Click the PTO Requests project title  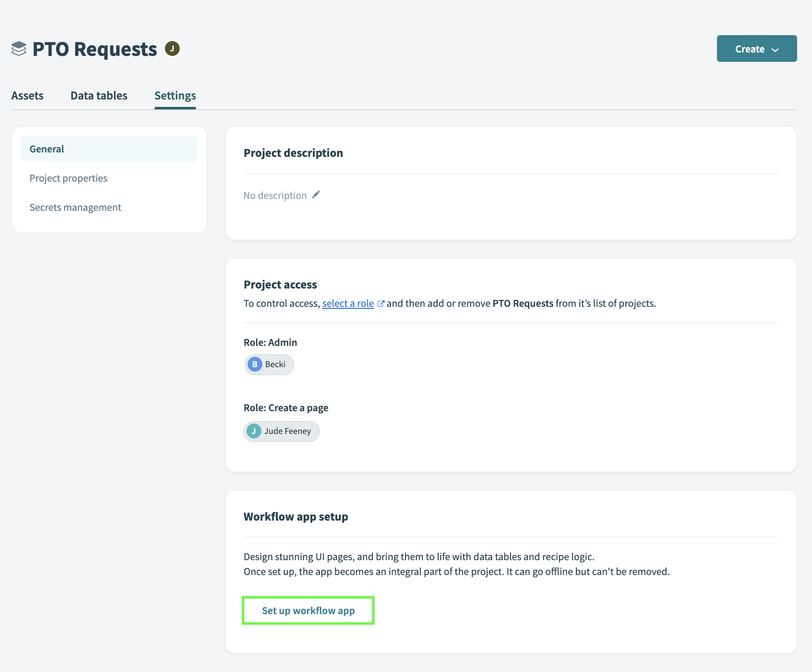click(94, 48)
